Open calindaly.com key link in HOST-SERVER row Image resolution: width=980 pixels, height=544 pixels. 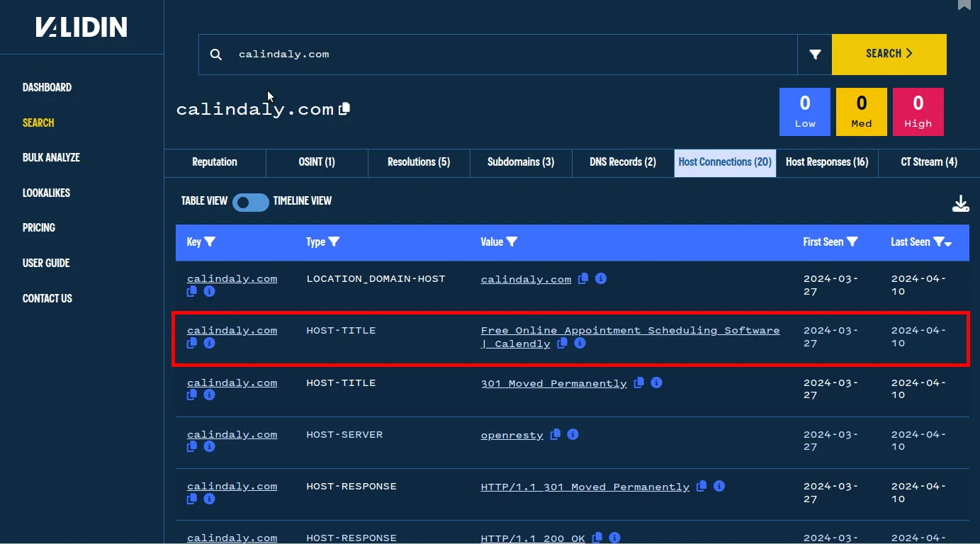(232, 434)
